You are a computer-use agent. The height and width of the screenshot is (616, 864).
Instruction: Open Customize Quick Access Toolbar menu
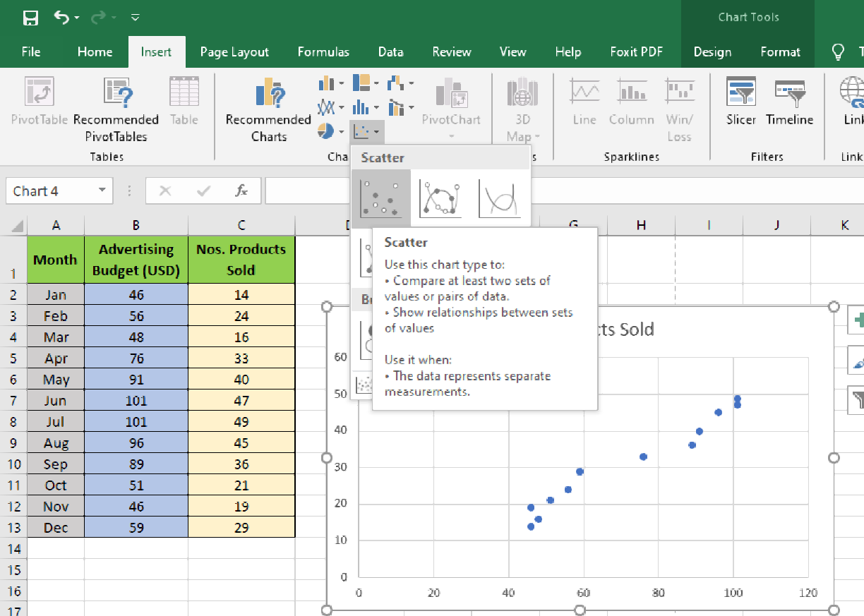click(x=135, y=18)
